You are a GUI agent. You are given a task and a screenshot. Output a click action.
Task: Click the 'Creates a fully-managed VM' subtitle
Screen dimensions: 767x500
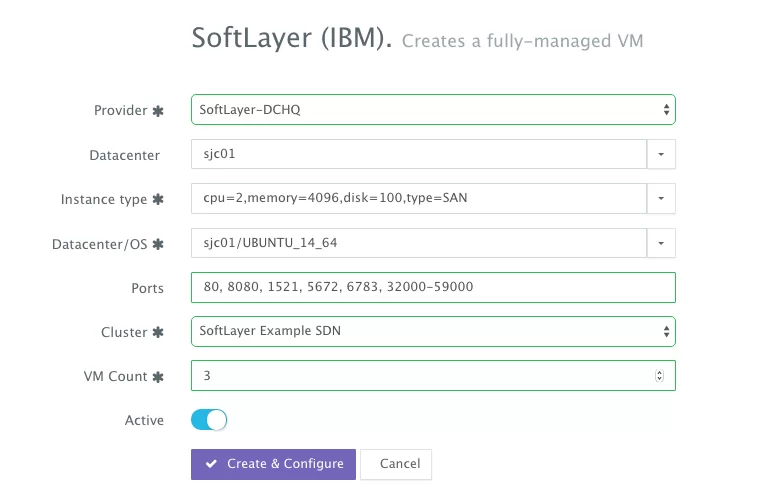point(522,41)
